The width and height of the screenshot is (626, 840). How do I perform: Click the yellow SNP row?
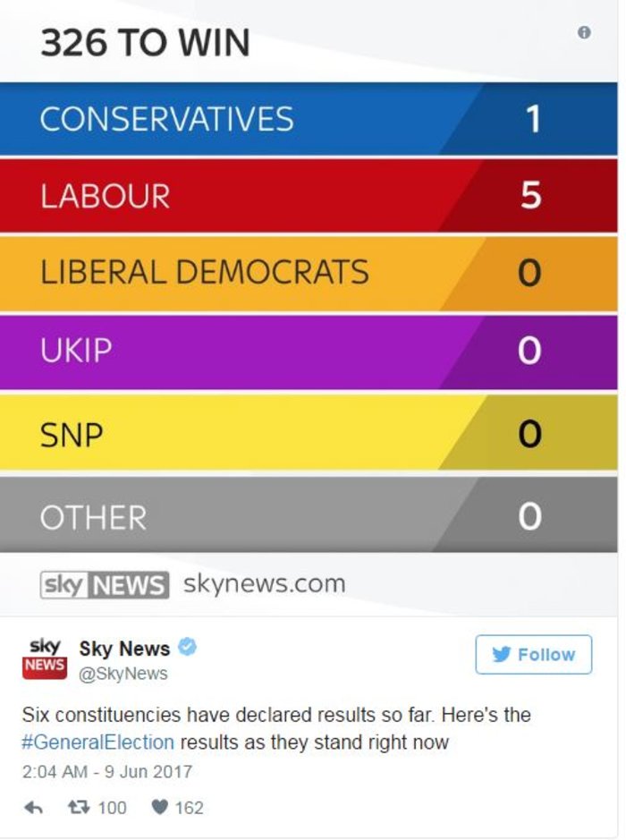pyautogui.click(x=309, y=433)
